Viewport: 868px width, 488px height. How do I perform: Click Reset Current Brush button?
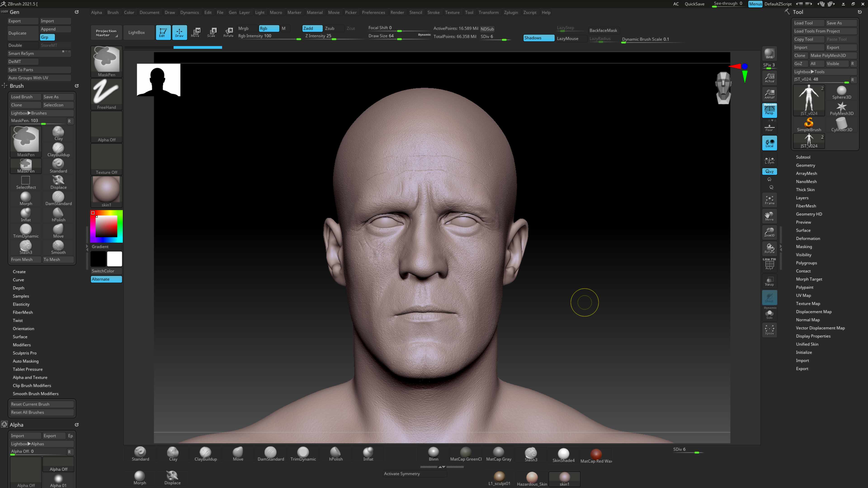41,404
